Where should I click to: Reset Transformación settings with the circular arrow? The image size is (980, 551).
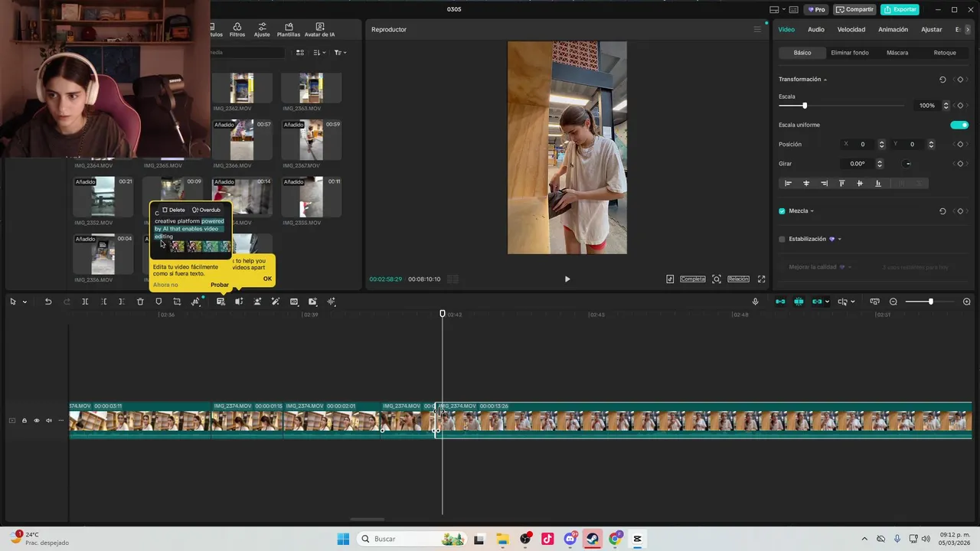click(x=942, y=80)
